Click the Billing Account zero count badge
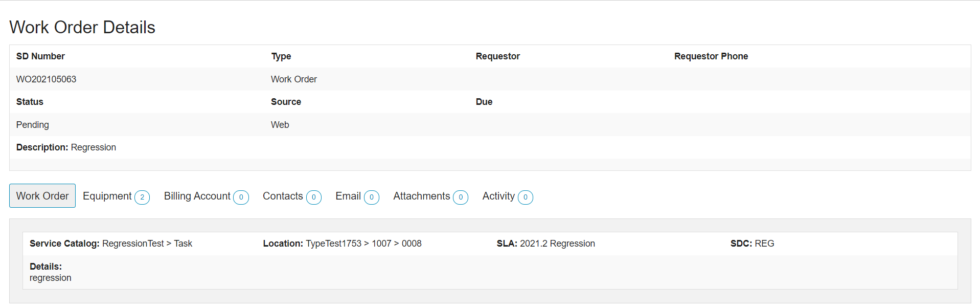The image size is (980, 308). 241,197
